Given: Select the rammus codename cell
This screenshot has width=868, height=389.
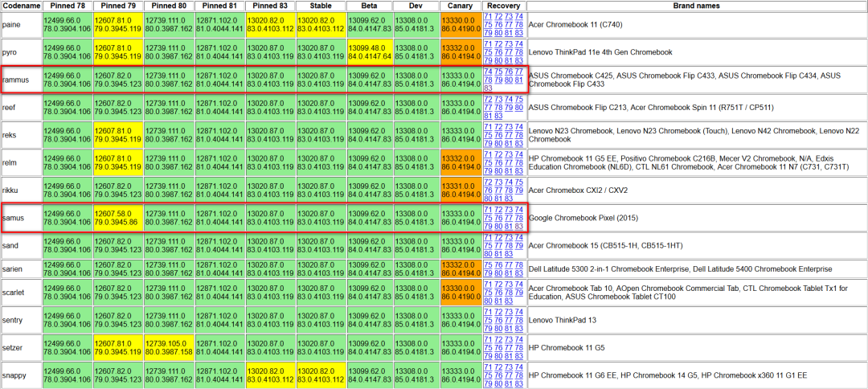Looking at the screenshot, I should point(21,80).
